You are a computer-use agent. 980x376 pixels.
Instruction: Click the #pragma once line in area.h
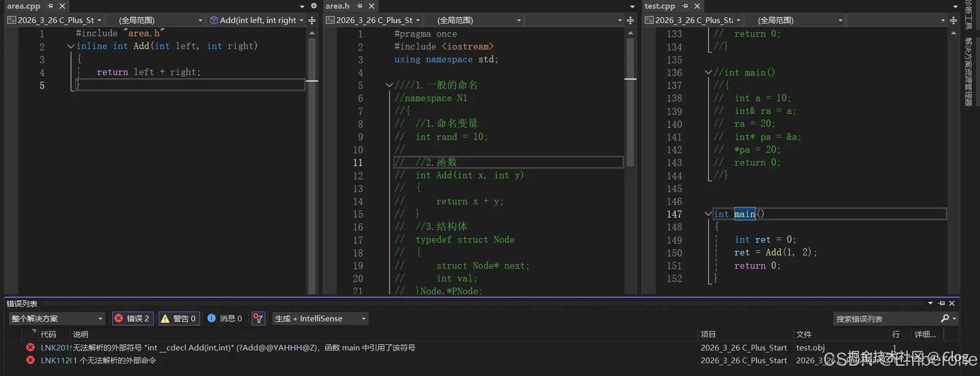point(425,34)
